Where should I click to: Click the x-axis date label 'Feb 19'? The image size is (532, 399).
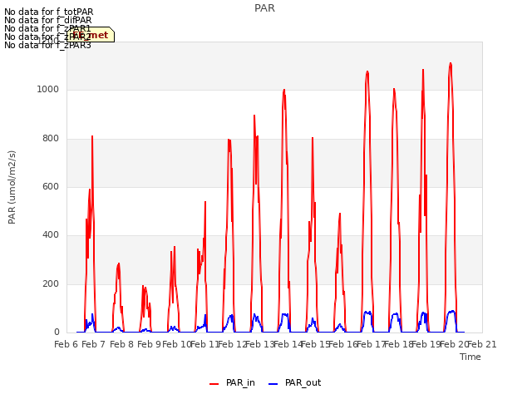pos(426,345)
